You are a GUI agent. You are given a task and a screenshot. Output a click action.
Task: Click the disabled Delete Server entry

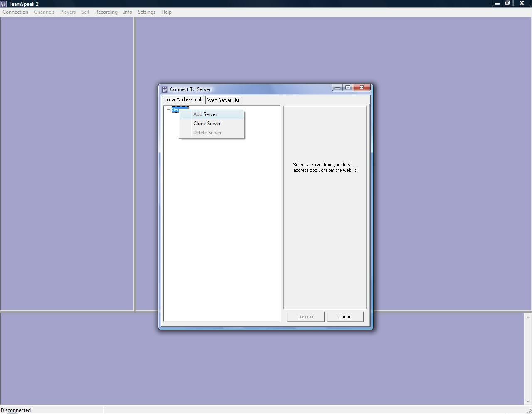pyautogui.click(x=212, y=133)
